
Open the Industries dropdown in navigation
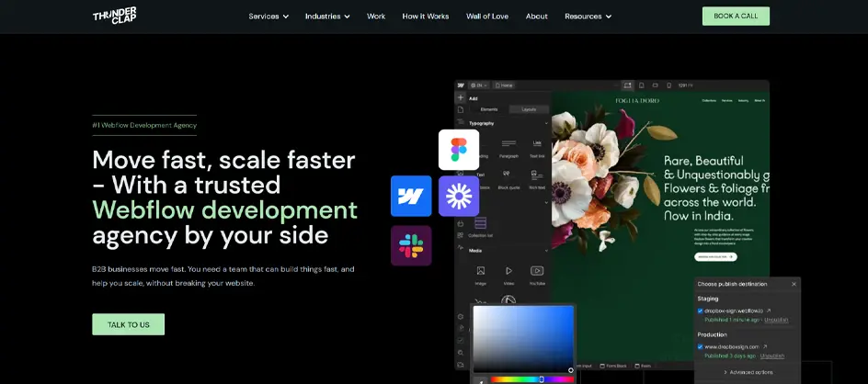tap(327, 16)
